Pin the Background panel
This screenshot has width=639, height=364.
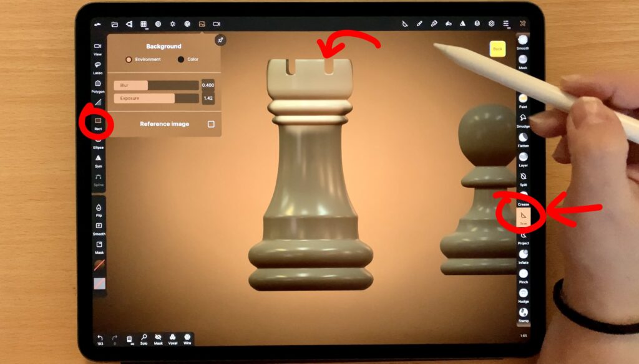(x=220, y=40)
